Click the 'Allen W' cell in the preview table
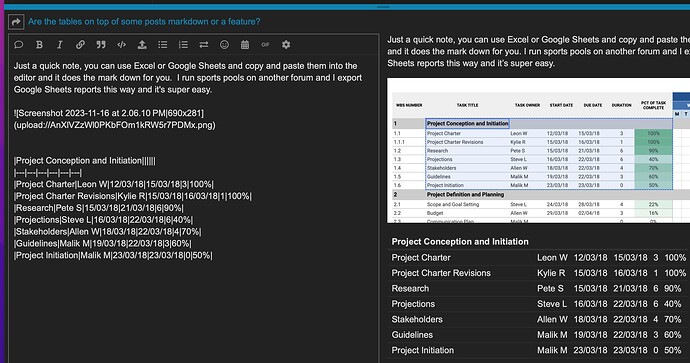 pyautogui.click(x=552, y=319)
